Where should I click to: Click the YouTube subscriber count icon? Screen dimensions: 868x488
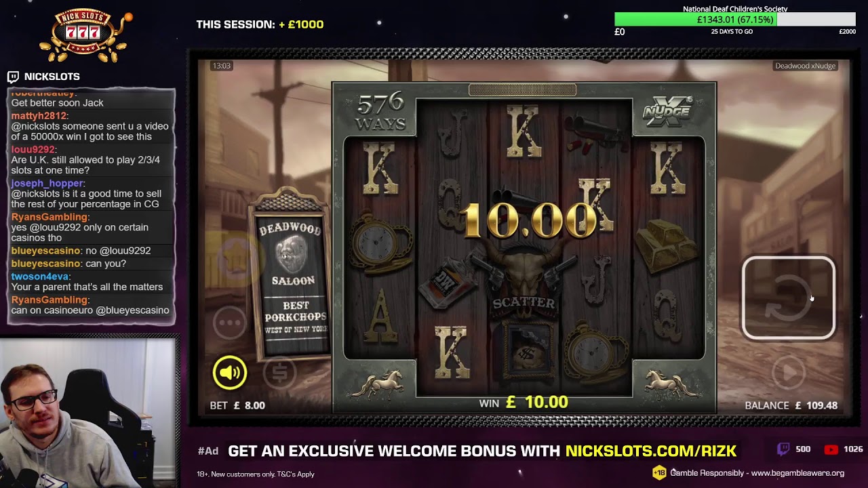(831, 449)
